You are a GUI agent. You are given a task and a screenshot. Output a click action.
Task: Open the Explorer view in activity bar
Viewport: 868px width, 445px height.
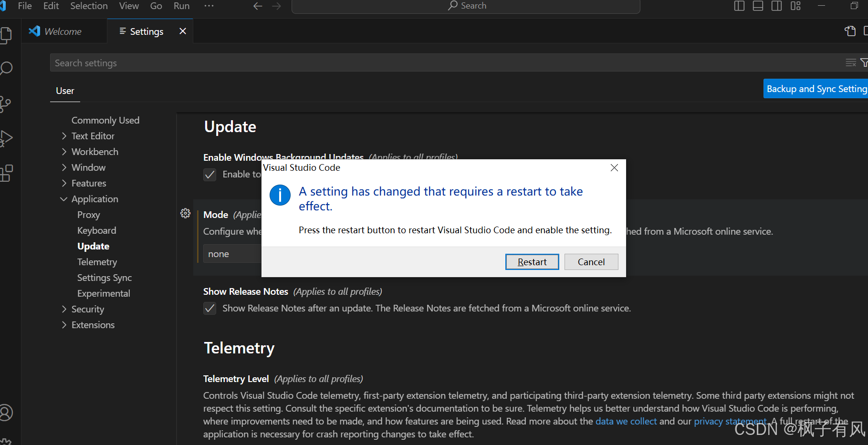tap(6, 35)
